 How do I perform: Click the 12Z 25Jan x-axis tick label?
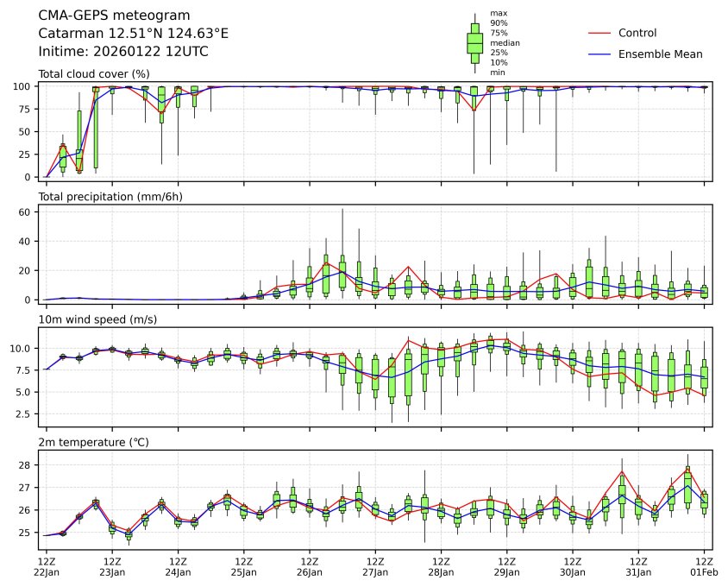(x=243, y=565)
